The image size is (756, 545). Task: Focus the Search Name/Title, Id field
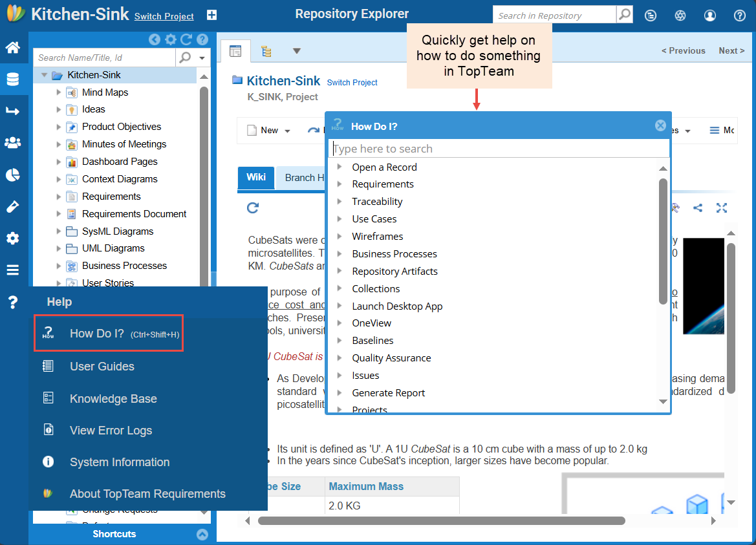pos(105,58)
